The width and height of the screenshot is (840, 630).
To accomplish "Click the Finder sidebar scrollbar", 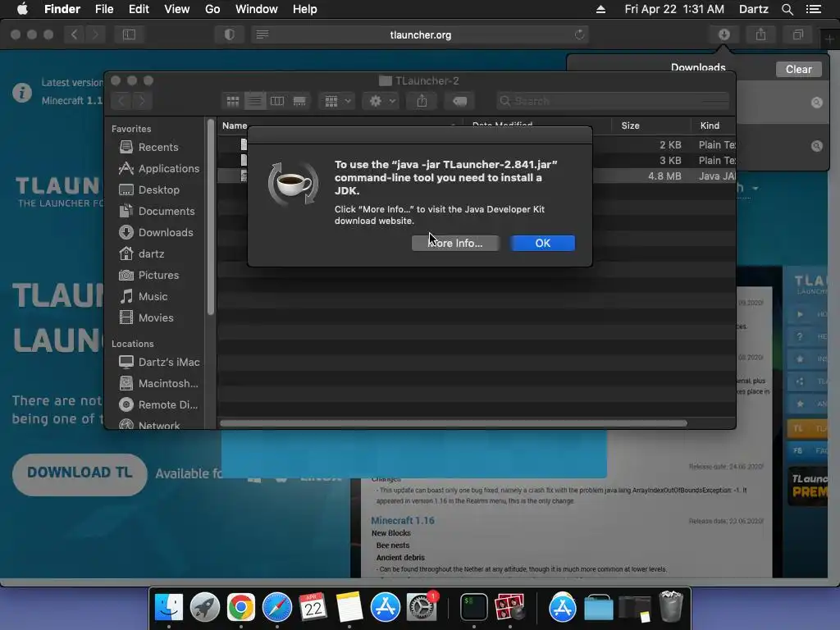I will pos(211,217).
